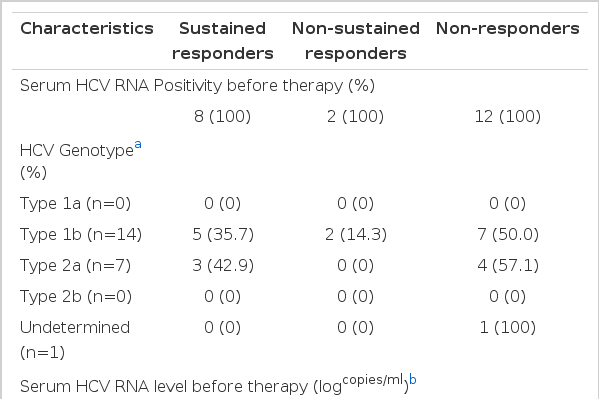Image resolution: width=599 pixels, height=399 pixels.
Task: Open footnote link a beside HCV Genotype
Action: coord(138,145)
